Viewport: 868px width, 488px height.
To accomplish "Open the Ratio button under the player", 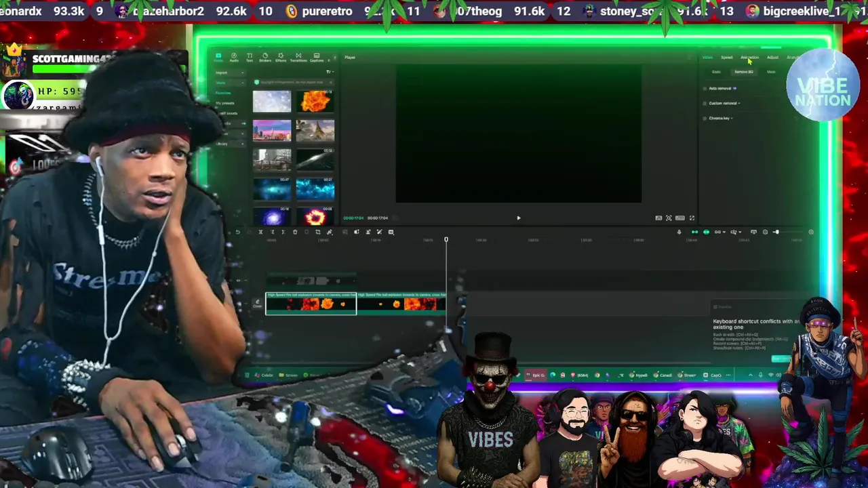I will [x=680, y=218].
